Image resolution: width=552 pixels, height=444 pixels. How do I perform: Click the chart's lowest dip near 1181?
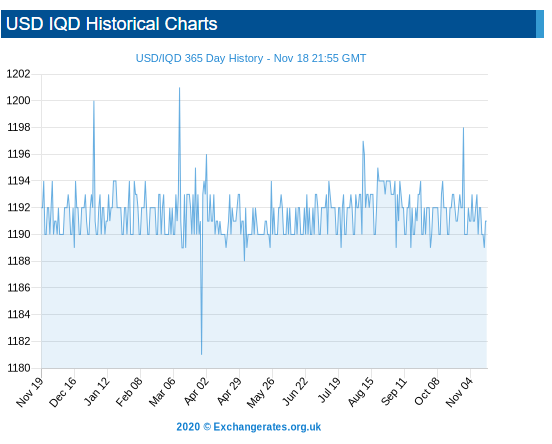[x=201, y=354]
